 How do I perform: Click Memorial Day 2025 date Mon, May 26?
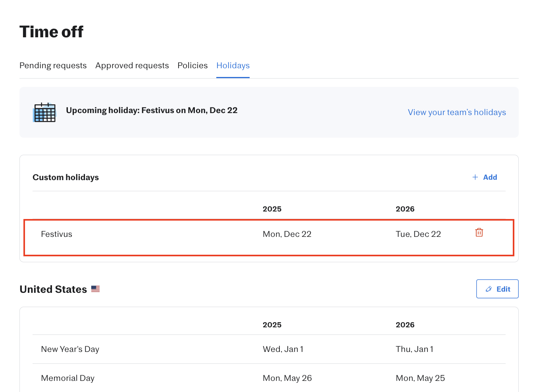[x=287, y=378]
